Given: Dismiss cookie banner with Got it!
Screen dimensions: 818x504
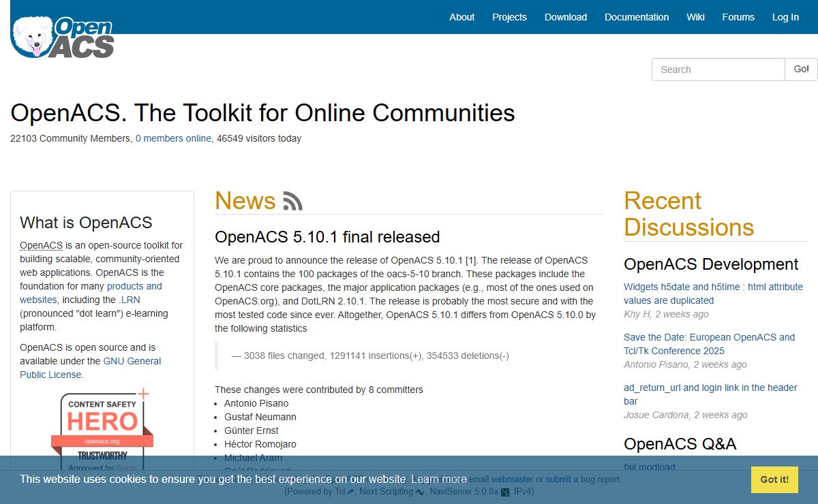Looking at the screenshot, I should (774, 479).
